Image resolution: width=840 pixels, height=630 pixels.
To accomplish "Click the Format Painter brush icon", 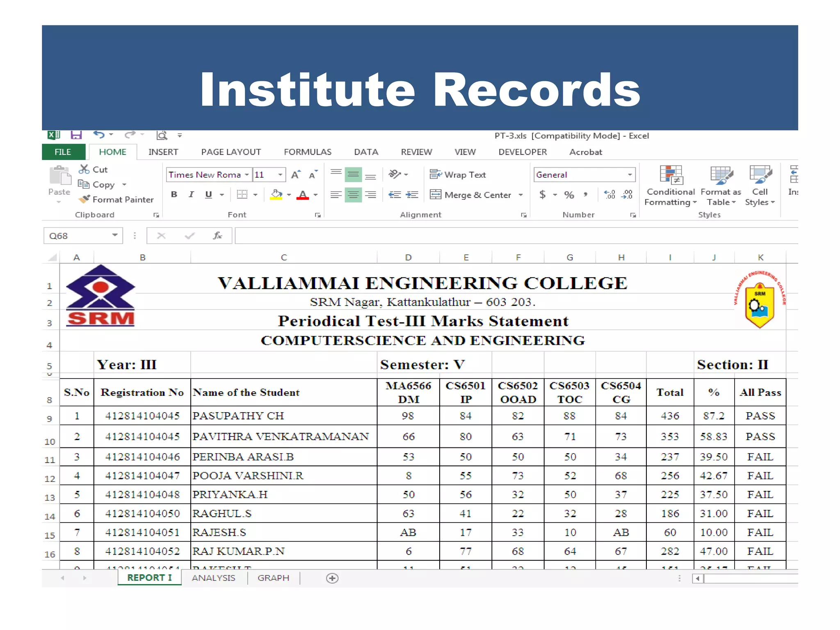I will click(84, 199).
